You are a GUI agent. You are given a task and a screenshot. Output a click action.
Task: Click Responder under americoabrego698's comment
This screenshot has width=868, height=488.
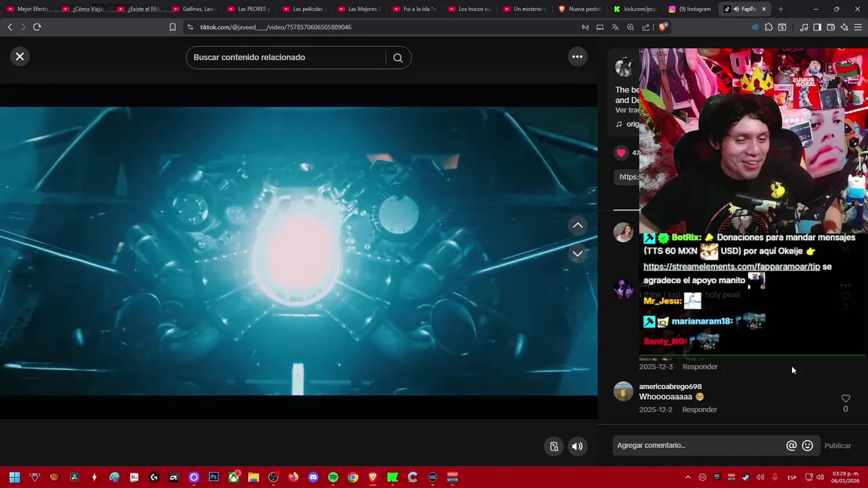click(x=700, y=409)
